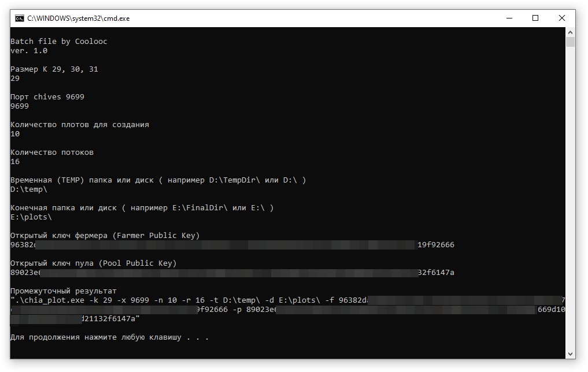Click the scrollbar up arrow
This screenshot has width=588, height=372.
tap(571, 32)
